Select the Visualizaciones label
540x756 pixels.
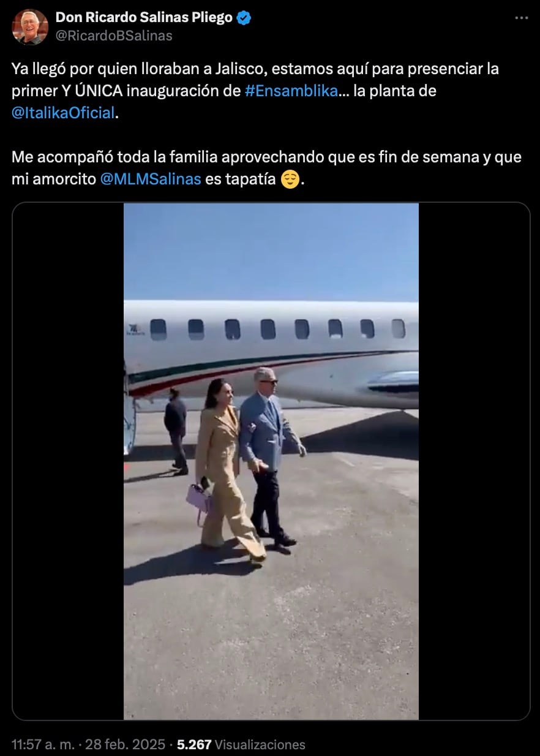pyautogui.click(x=260, y=744)
